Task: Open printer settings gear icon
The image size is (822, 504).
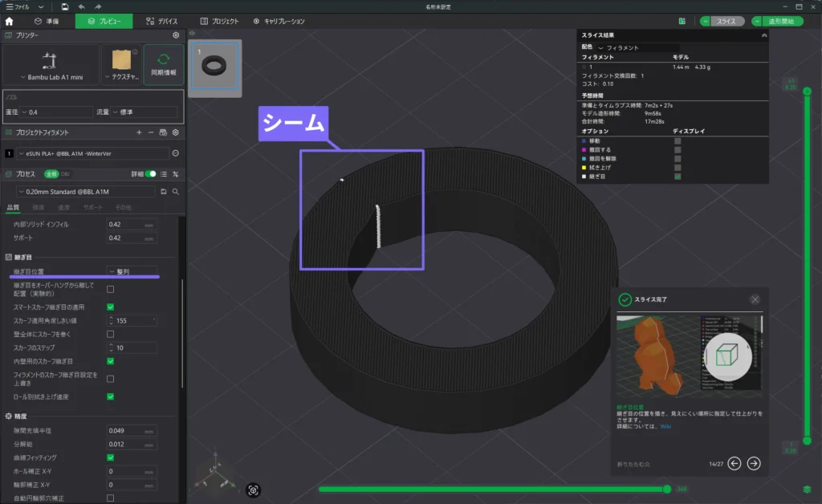Action: tap(176, 35)
